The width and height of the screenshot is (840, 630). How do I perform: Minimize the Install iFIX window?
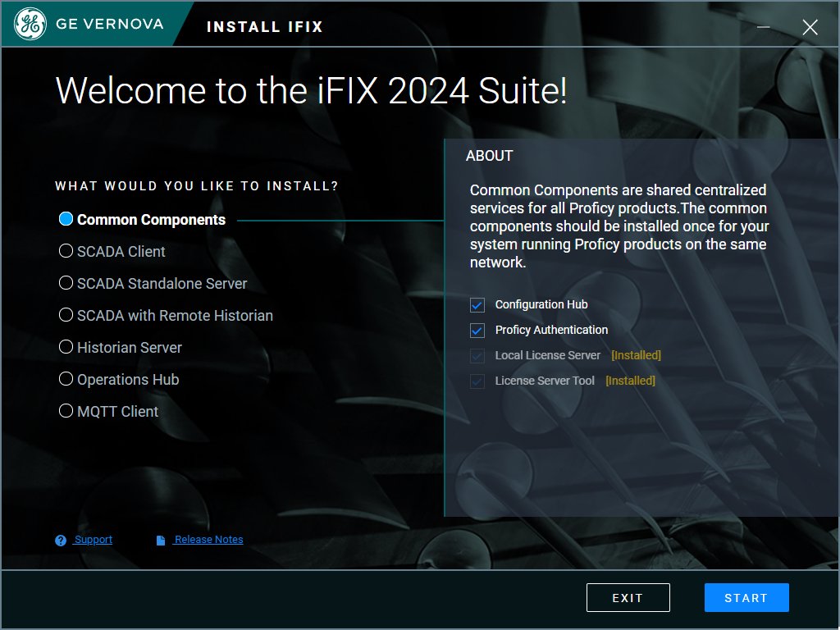coord(764,27)
